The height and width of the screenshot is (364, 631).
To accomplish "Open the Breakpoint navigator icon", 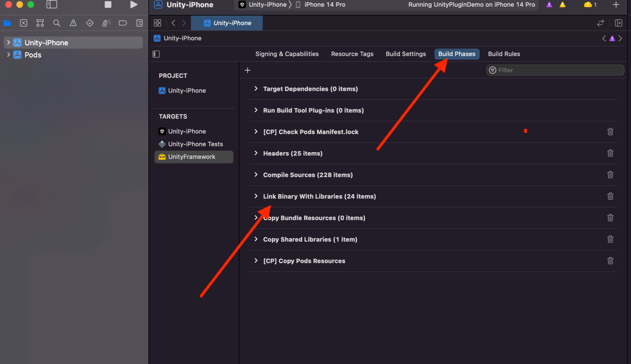I will coord(123,23).
